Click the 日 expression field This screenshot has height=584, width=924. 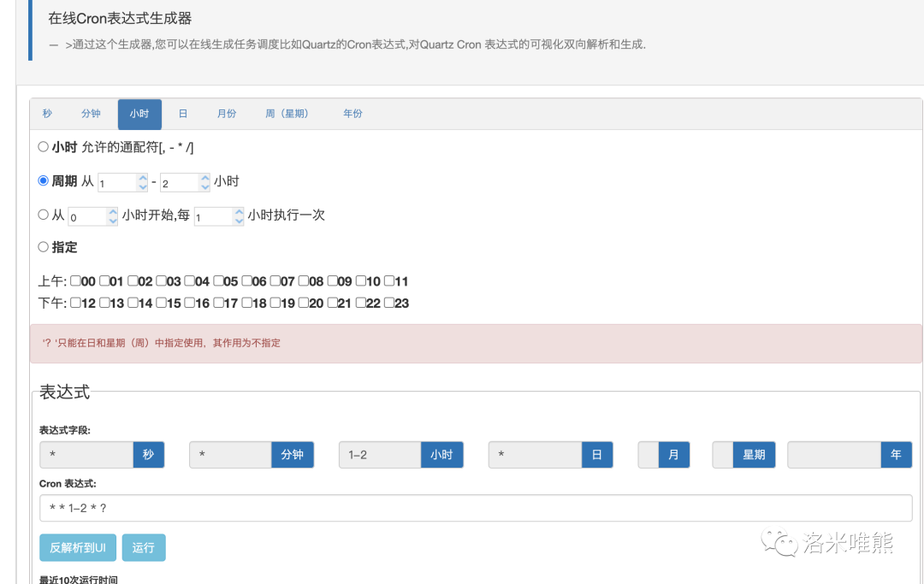click(x=535, y=455)
